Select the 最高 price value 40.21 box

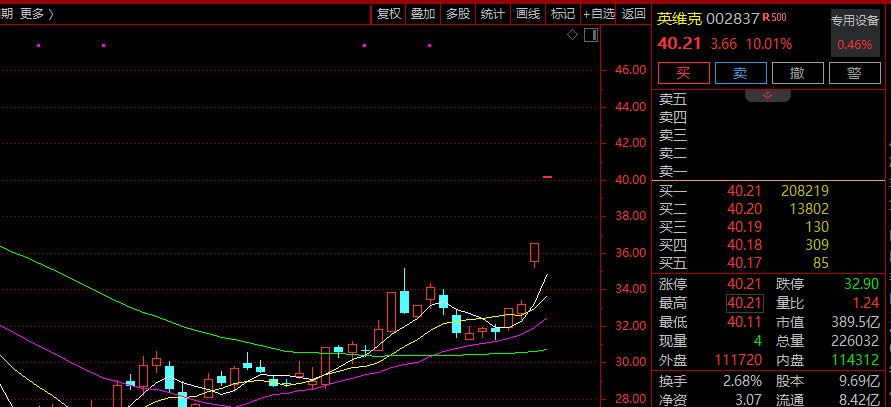tap(744, 303)
